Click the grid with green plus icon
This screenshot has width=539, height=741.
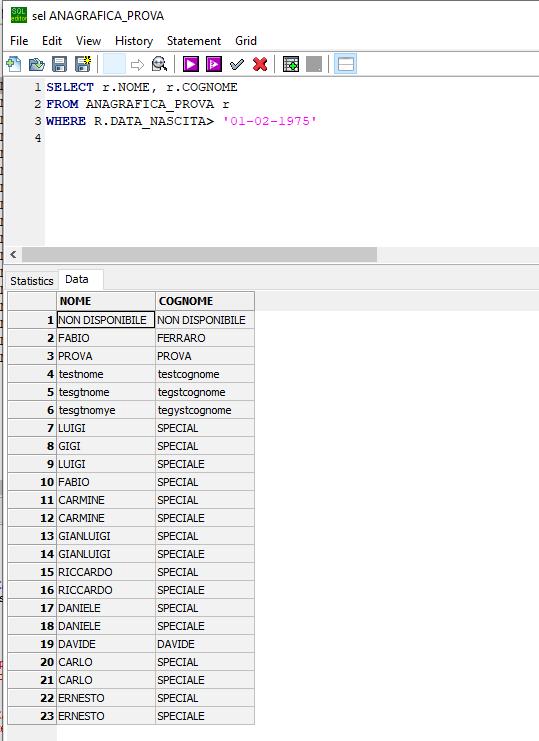coord(291,64)
